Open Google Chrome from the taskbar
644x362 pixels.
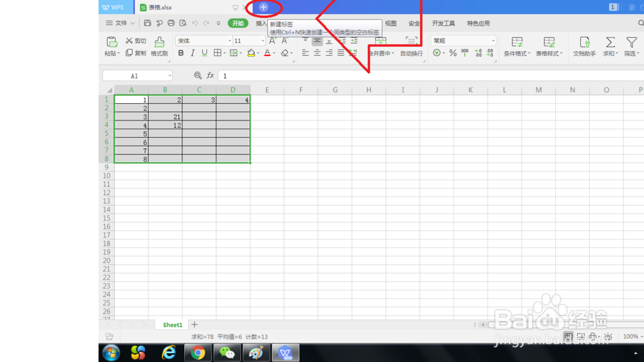pos(198,352)
